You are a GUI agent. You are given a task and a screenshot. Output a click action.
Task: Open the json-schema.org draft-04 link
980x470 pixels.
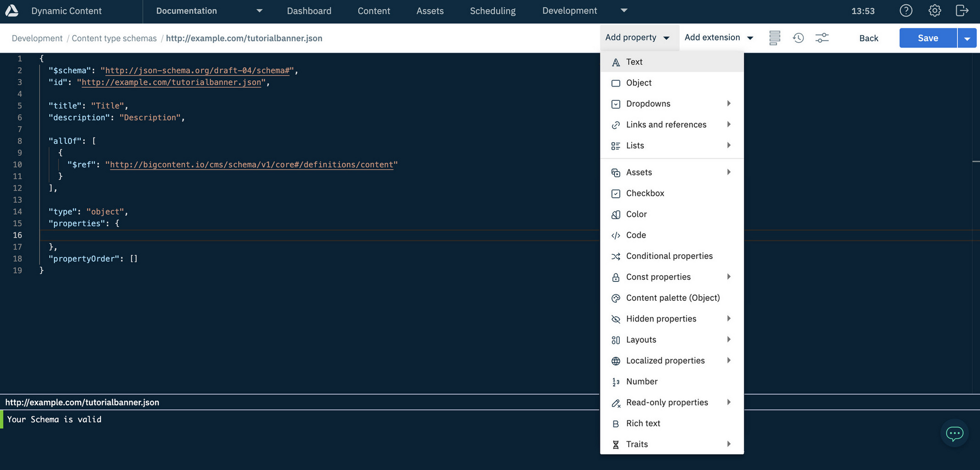coord(198,70)
